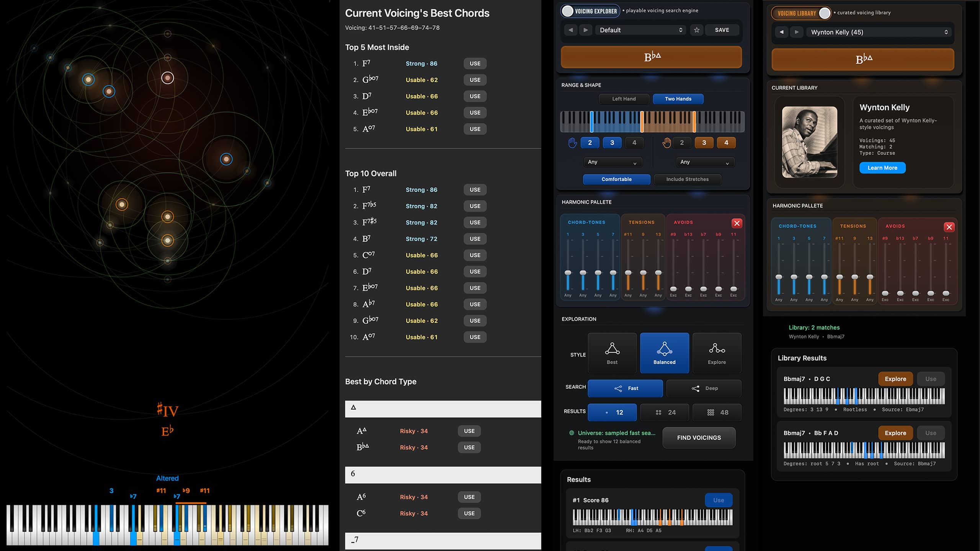This screenshot has height=551, width=980.
Task: Open the Wynton Kelly (45) library dropdown
Action: [x=879, y=32]
